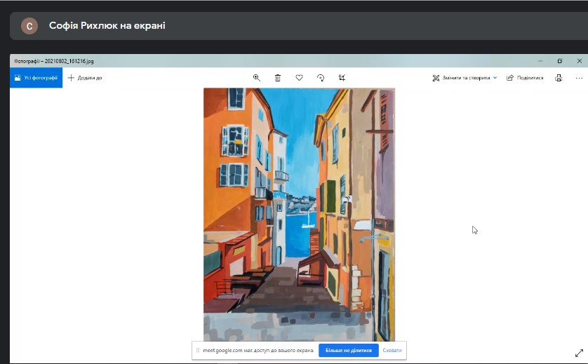The width and height of the screenshot is (588, 364).
Task: Click the 'Сховати' link to hide the bar
Action: click(392, 350)
